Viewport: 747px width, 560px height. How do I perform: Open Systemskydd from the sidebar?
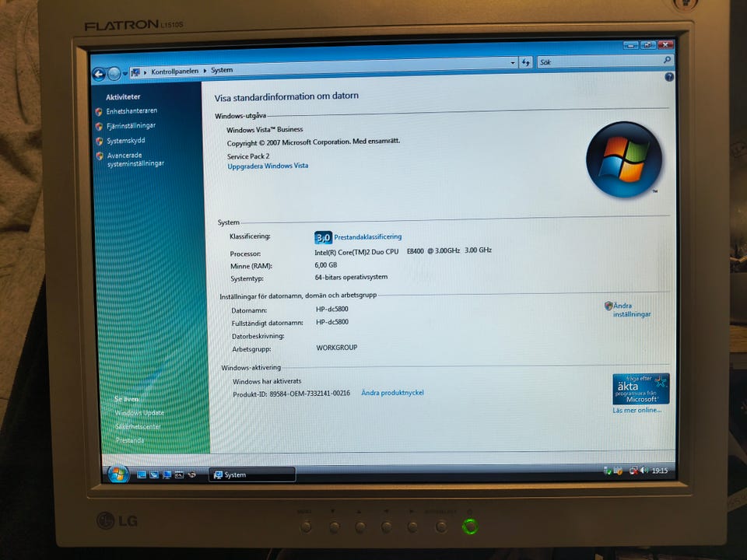(126, 141)
